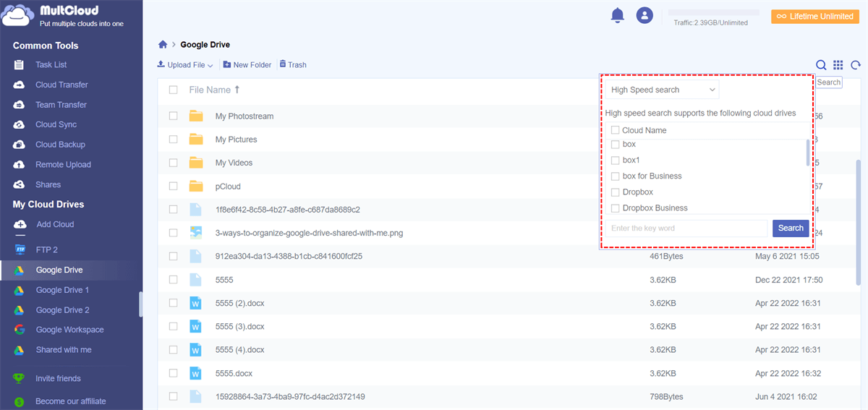Click Invite friends
Screen dimensions: 868x410
58,378
